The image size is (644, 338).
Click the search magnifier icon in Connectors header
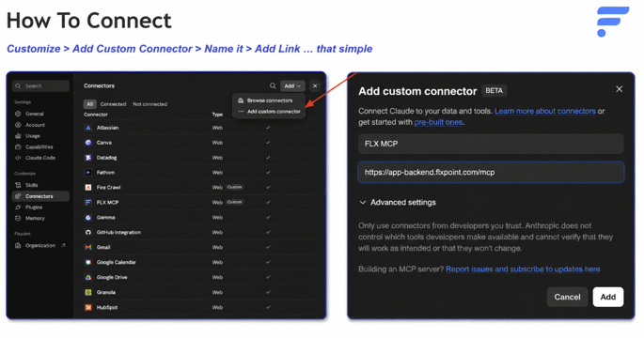273,85
